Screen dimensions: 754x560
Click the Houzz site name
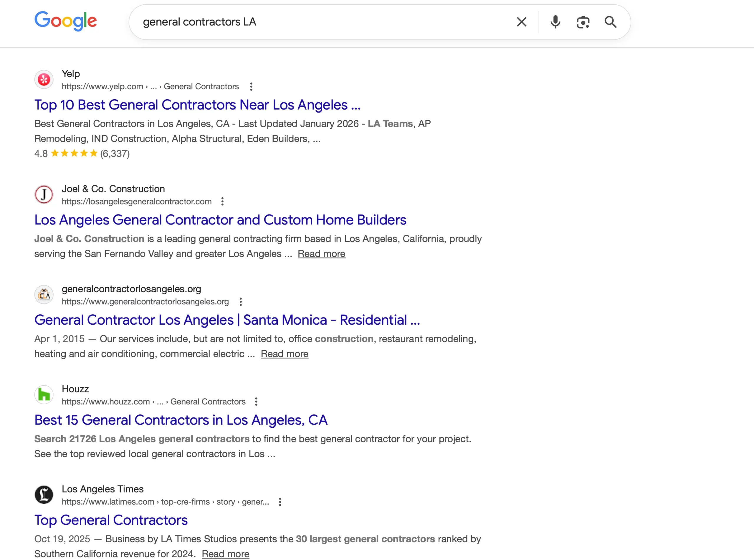click(75, 389)
